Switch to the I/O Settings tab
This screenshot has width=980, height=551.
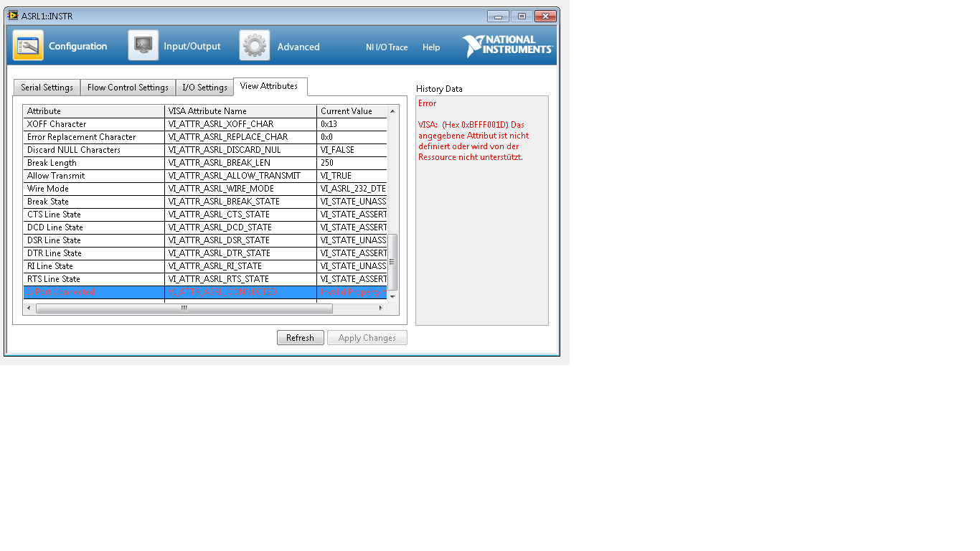204,88
